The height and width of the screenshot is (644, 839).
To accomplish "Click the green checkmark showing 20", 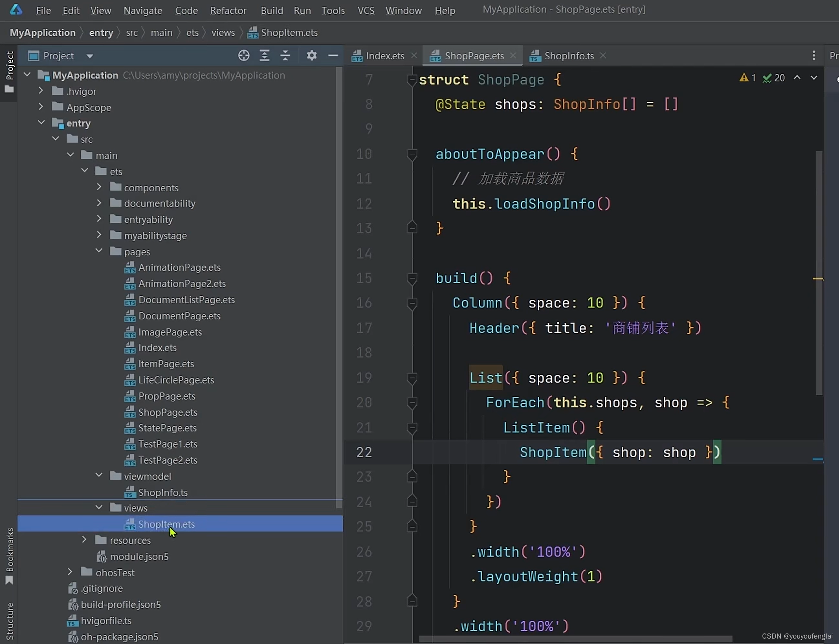I will [773, 78].
